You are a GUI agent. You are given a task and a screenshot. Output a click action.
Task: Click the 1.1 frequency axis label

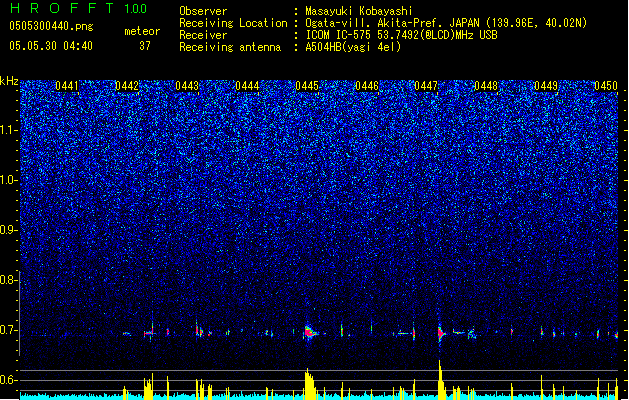[x=8, y=131]
